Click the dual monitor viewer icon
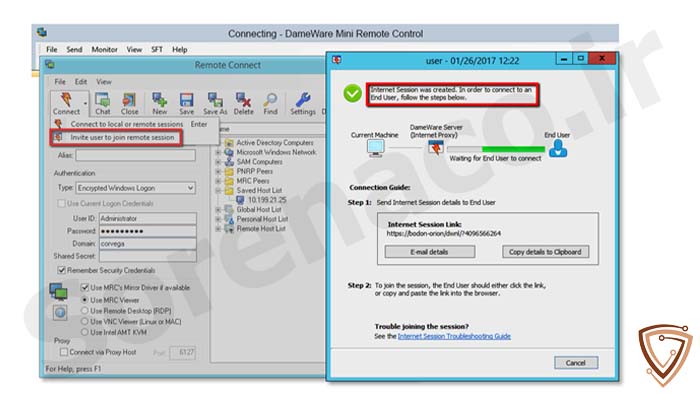Image resolution: width=700 pixels, height=394 pixels. (x=58, y=291)
